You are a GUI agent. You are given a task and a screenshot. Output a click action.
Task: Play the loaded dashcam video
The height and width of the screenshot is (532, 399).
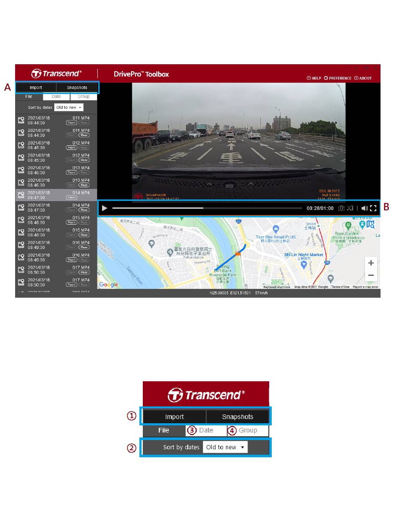105,208
